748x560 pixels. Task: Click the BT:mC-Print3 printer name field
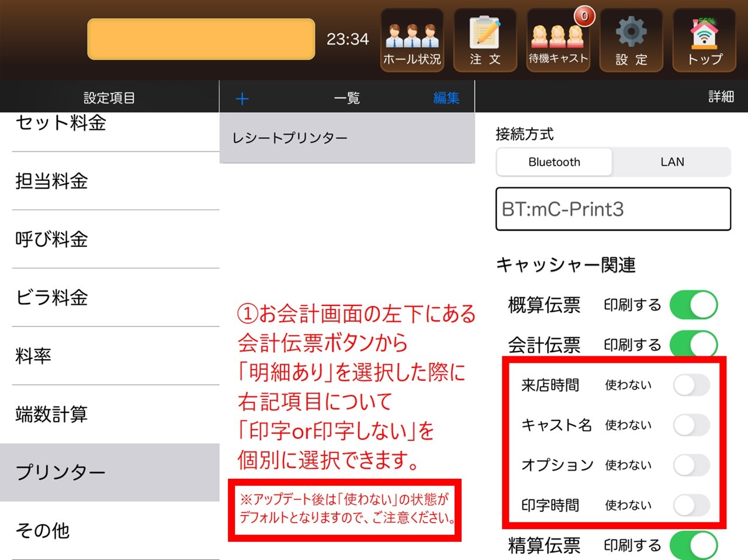[613, 209]
